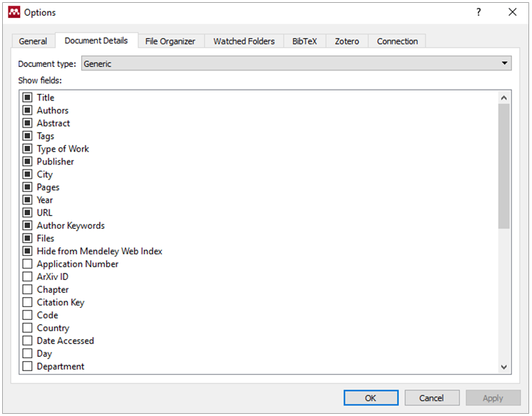The image size is (532, 416).
Task: Toggle the City field checkbox
Action: click(x=27, y=175)
